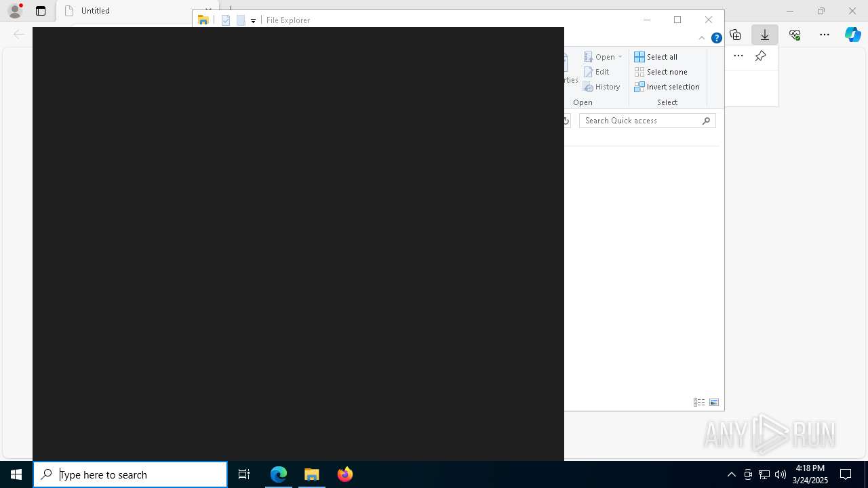
Task: Open Edge tab actions menu icon
Action: click(41, 11)
